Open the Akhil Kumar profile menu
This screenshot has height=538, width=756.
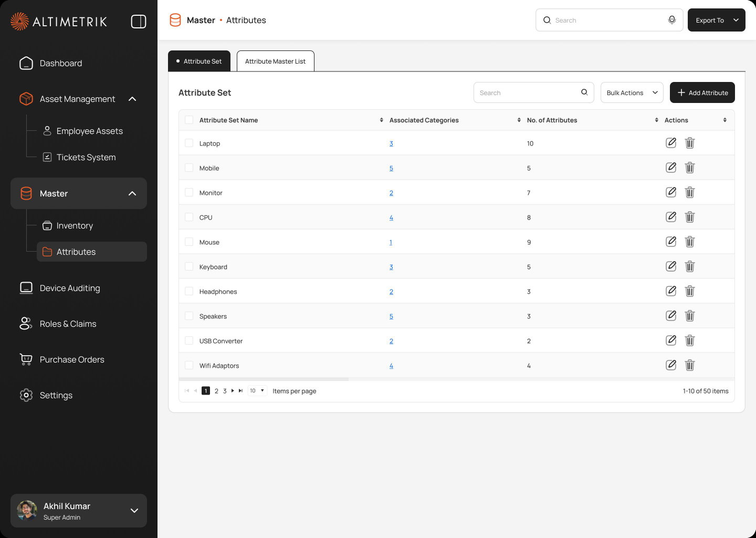click(79, 511)
